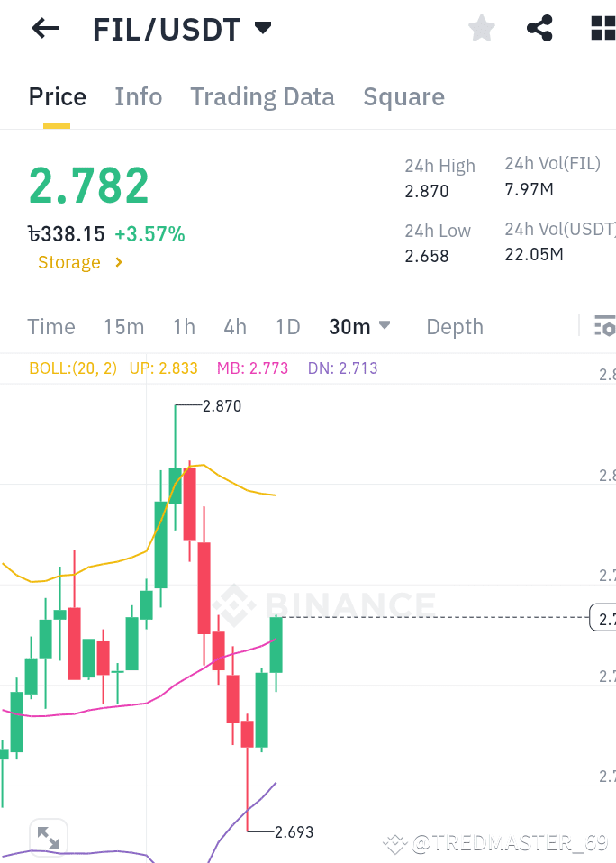Open the FIL/USDT pair selector dropdown
616x863 pixels.
coord(183,28)
